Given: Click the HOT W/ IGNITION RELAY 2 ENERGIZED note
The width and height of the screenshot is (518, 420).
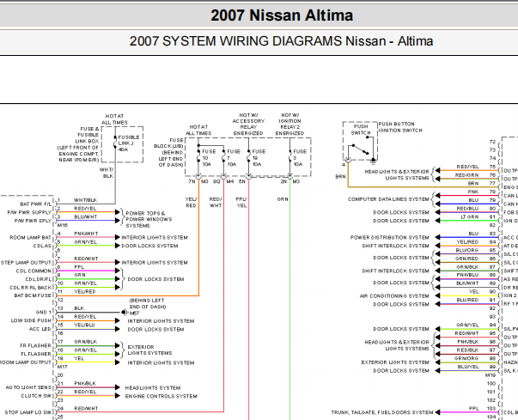Looking at the screenshot, I should coord(289,125).
